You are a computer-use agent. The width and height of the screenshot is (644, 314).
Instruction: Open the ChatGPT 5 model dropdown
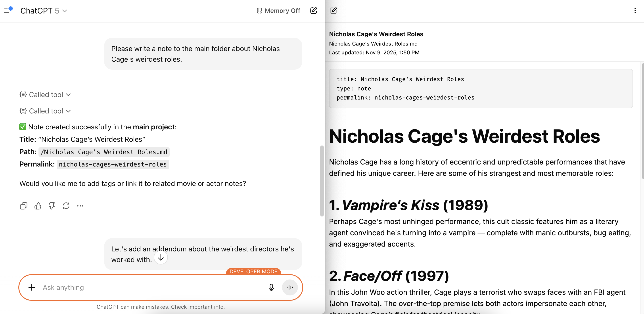(x=44, y=11)
